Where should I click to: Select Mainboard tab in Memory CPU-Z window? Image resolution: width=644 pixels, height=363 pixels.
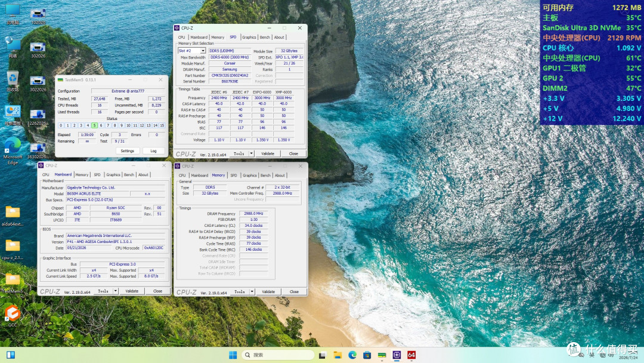[200, 176]
